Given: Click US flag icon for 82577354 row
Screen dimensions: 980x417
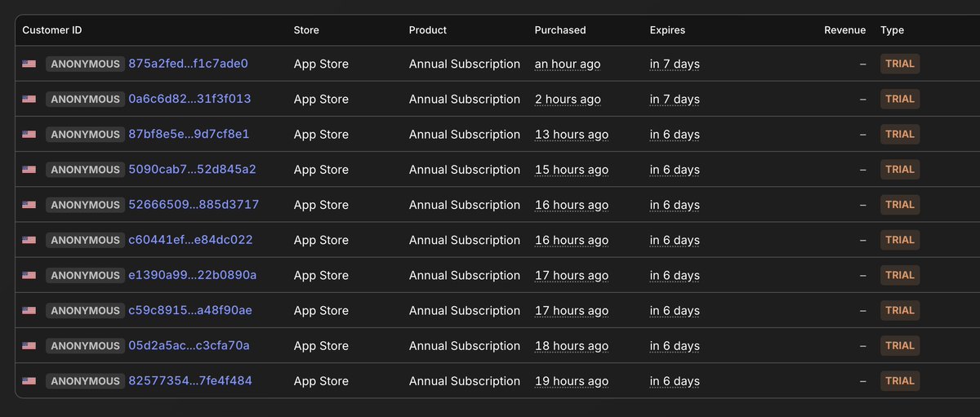Looking at the screenshot, I should click(x=29, y=380).
